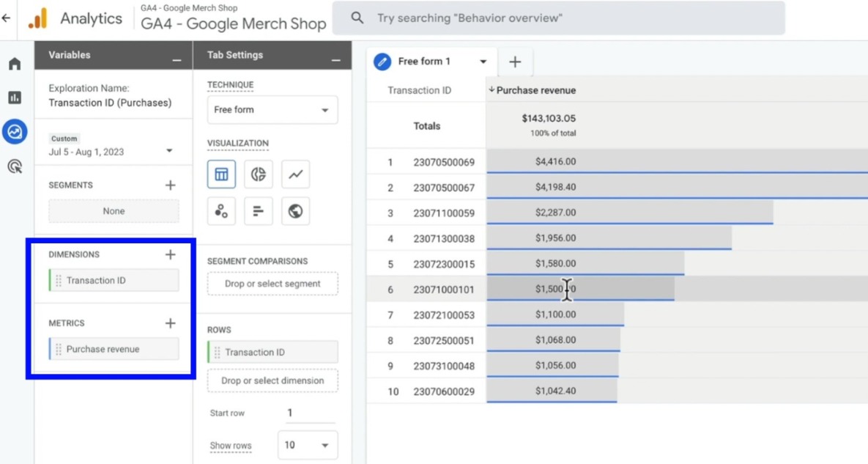Click transaction 23071100059 cell
This screenshot has height=464, width=868.
pyautogui.click(x=444, y=213)
